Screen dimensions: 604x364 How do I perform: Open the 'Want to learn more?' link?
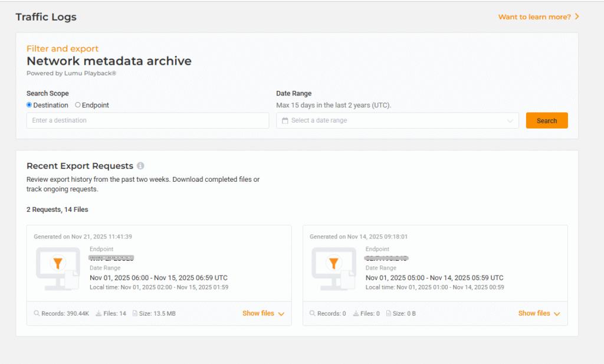pos(539,17)
